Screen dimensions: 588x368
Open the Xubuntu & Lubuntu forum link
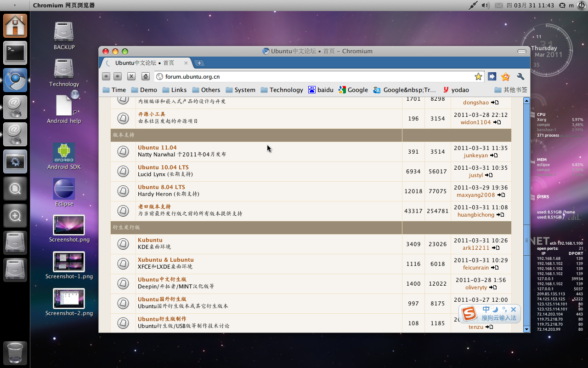click(166, 260)
